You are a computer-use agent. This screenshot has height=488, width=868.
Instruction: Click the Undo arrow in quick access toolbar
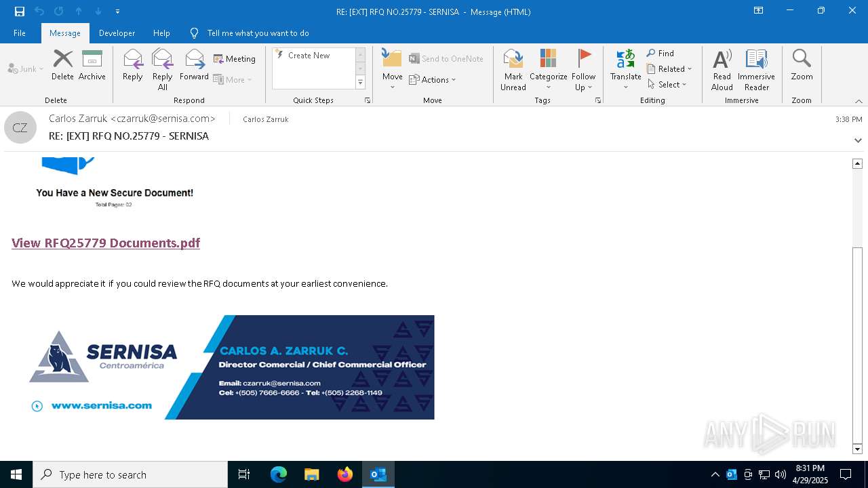(x=39, y=11)
